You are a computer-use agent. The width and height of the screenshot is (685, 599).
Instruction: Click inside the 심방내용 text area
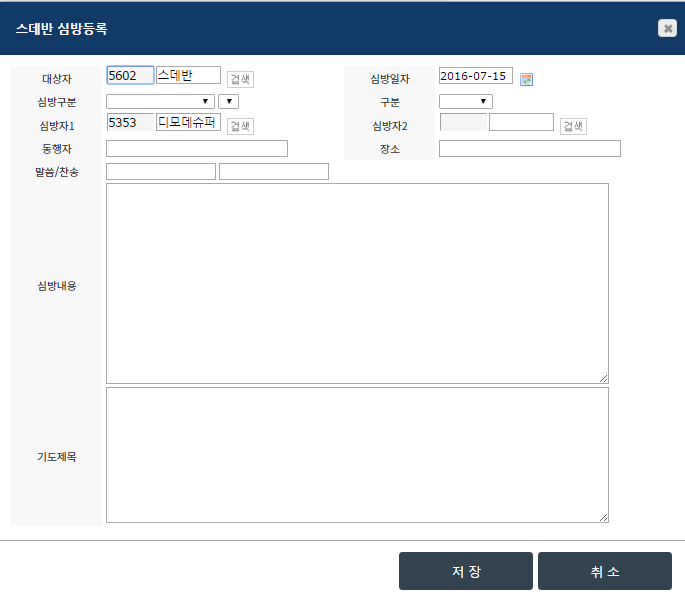tap(357, 284)
